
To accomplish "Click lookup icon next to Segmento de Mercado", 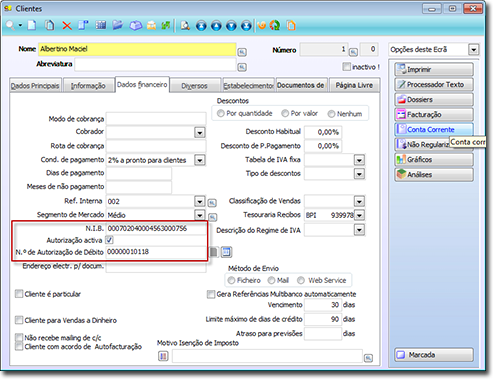I will [213, 218].
